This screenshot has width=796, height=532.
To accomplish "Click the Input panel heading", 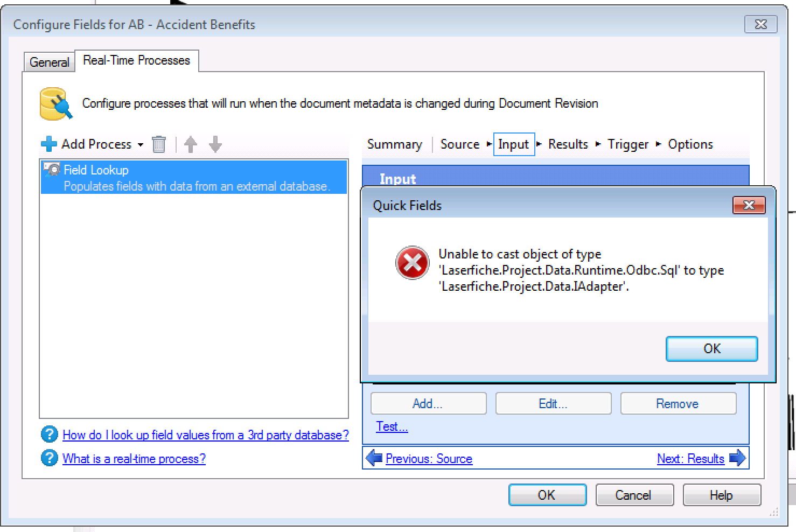I will point(397,179).
